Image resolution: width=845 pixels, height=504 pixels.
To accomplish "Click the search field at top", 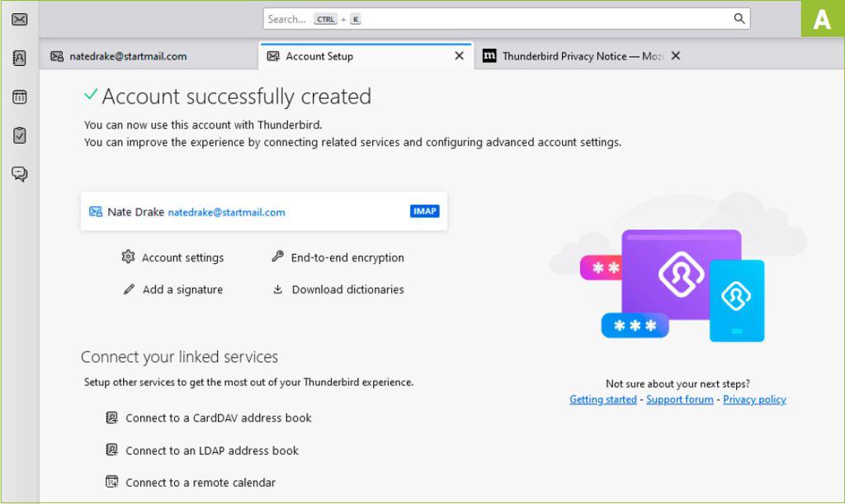I will point(506,20).
